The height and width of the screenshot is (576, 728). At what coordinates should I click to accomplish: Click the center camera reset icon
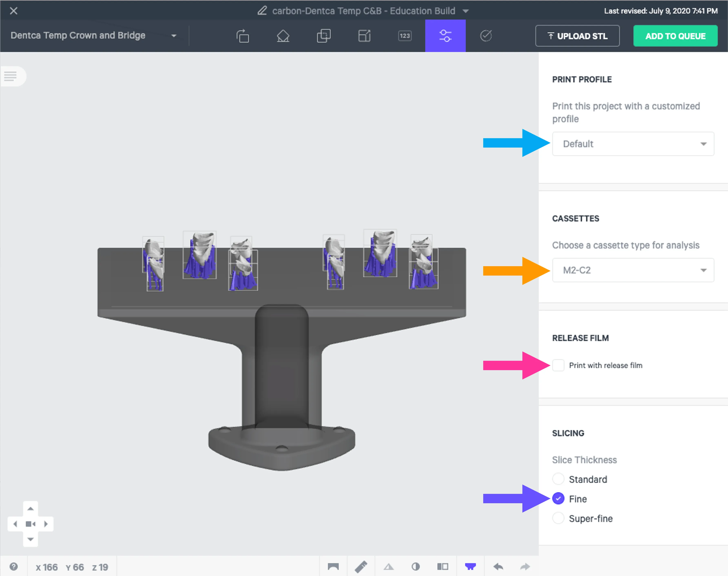coord(30,524)
